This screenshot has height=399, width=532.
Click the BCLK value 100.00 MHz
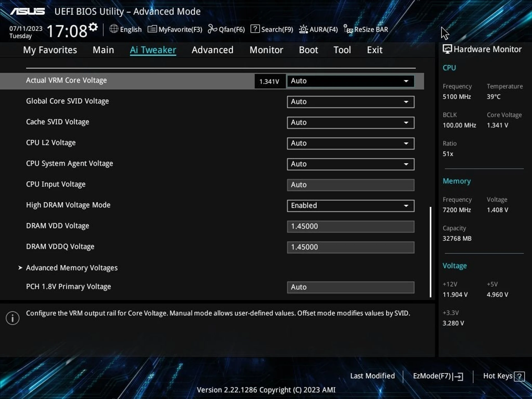pyautogui.click(x=459, y=125)
